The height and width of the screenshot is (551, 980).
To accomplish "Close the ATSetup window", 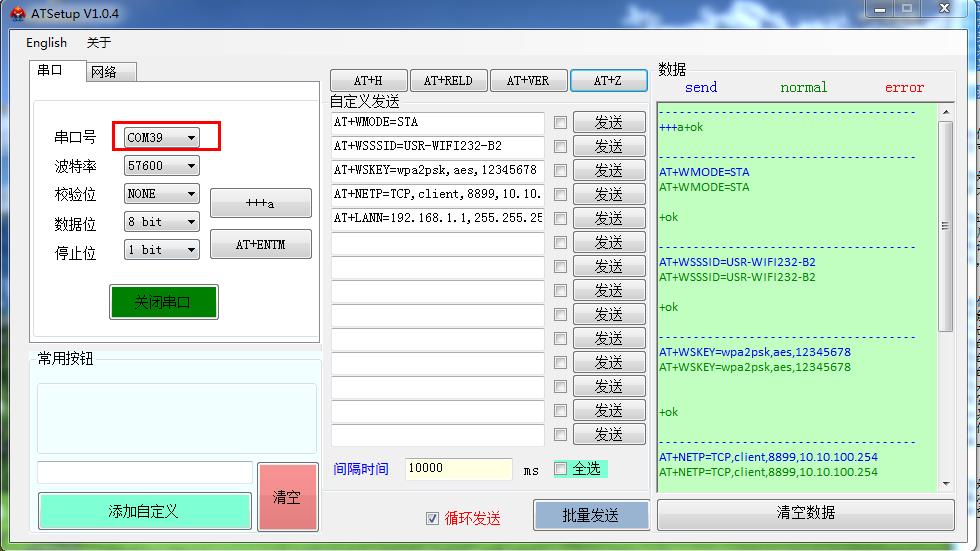I will click(x=945, y=8).
